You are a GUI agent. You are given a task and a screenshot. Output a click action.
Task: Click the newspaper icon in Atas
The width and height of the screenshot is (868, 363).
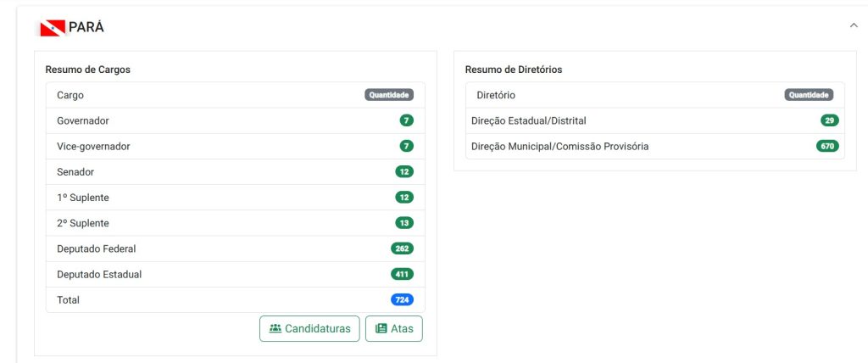click(381, 328)
